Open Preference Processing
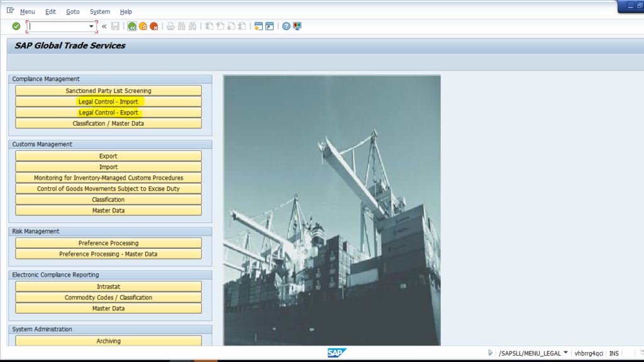 [108, 243]
